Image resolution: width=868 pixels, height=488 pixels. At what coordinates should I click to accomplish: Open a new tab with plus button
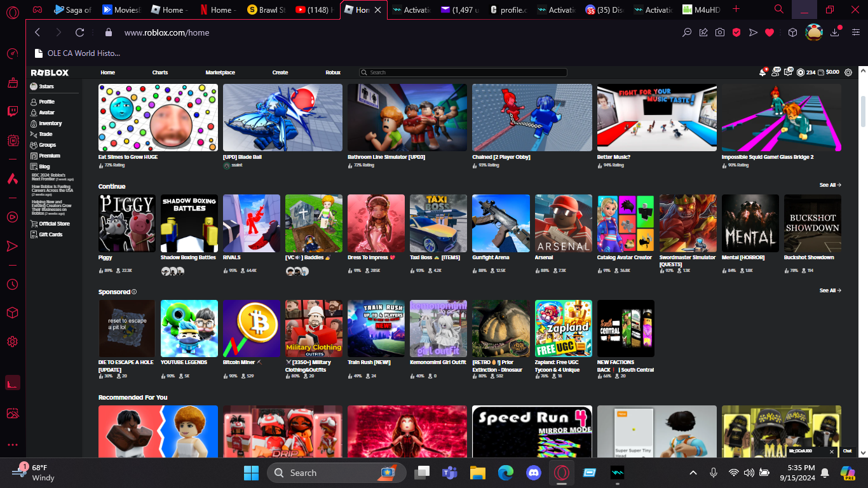click(736, 10)
